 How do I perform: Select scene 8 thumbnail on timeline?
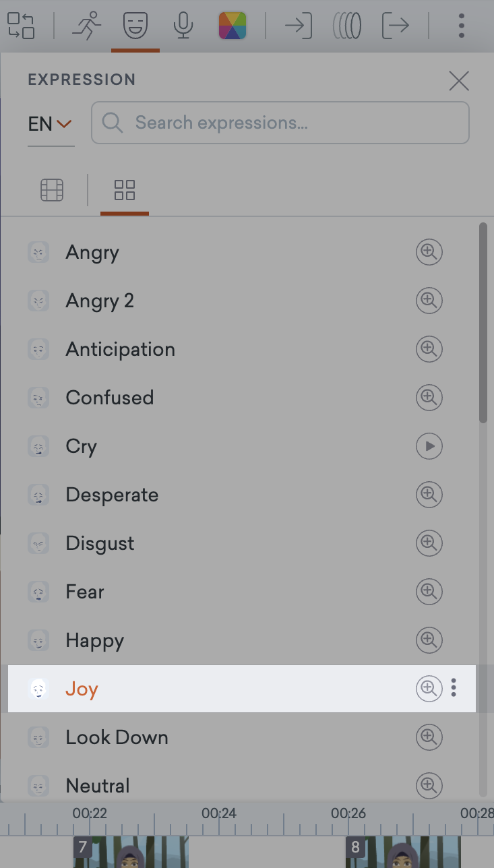click(403, 852)
